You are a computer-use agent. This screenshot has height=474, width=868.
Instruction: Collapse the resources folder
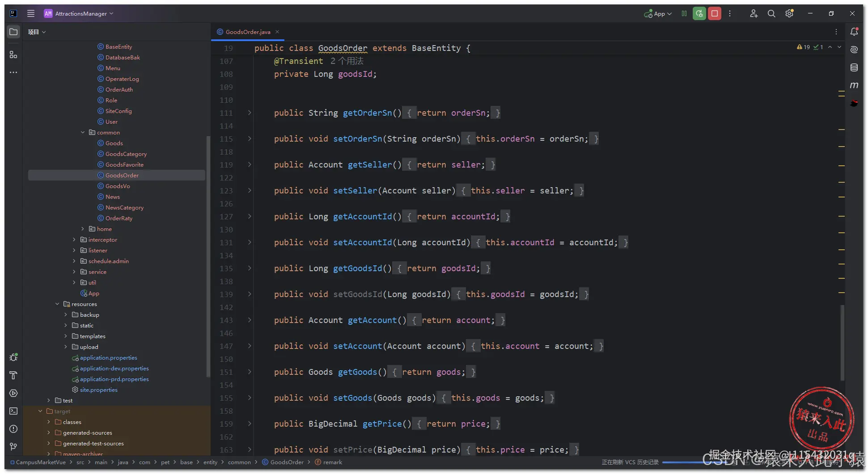pyautogui.click(x=57, y=304)
